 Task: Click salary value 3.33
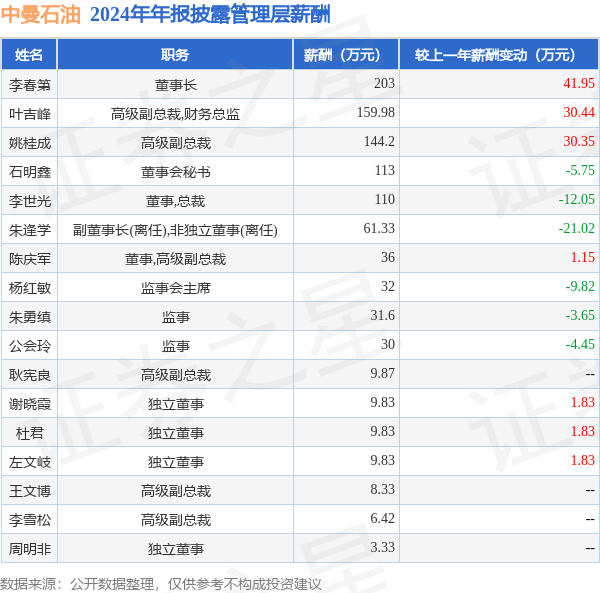[x=383, y=547]
